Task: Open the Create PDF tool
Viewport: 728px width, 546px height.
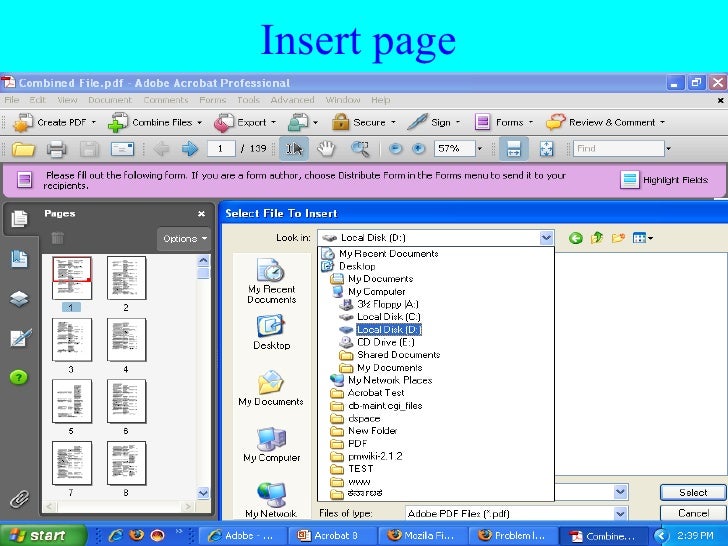Action: (x=54, y=123)
